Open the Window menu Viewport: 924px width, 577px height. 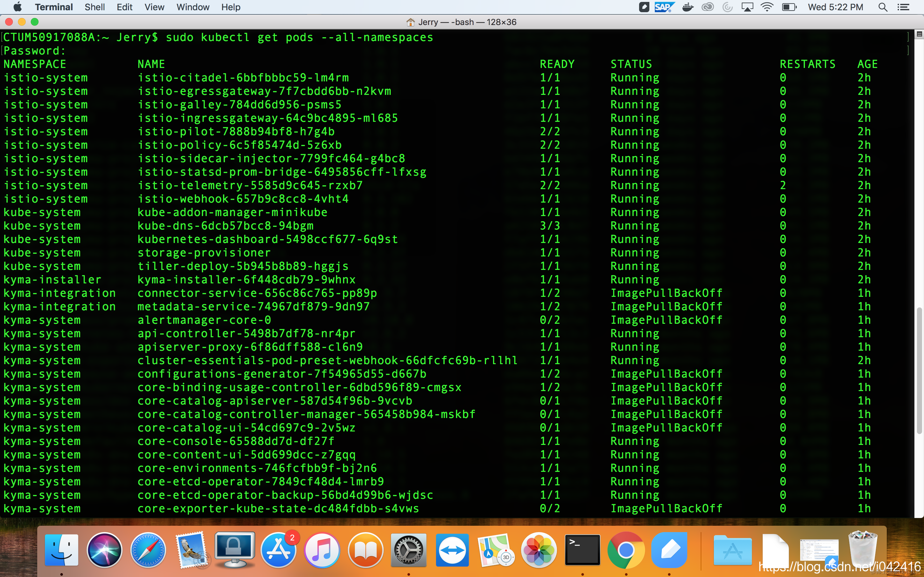pyautogui.click(x=193, y=7)
